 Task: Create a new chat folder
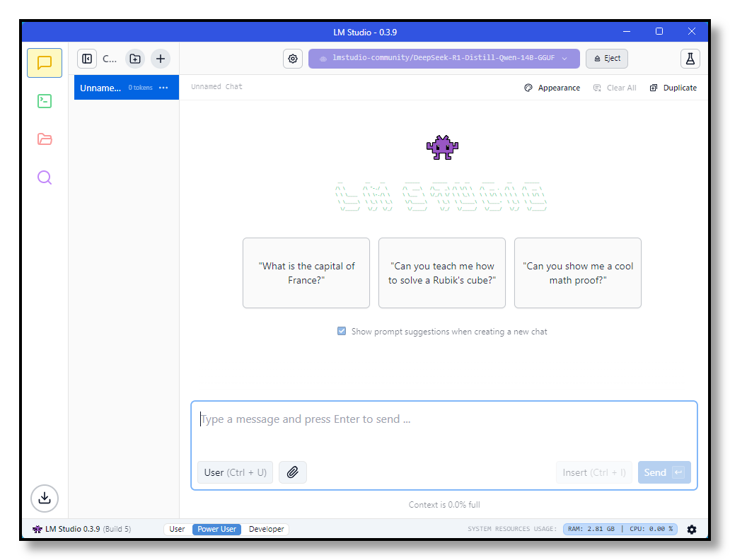[x=135, y=59]
